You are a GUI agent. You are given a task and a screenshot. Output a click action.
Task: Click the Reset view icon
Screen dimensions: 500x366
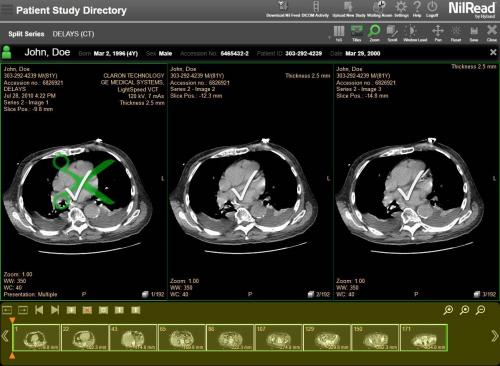tap(456, 33)
